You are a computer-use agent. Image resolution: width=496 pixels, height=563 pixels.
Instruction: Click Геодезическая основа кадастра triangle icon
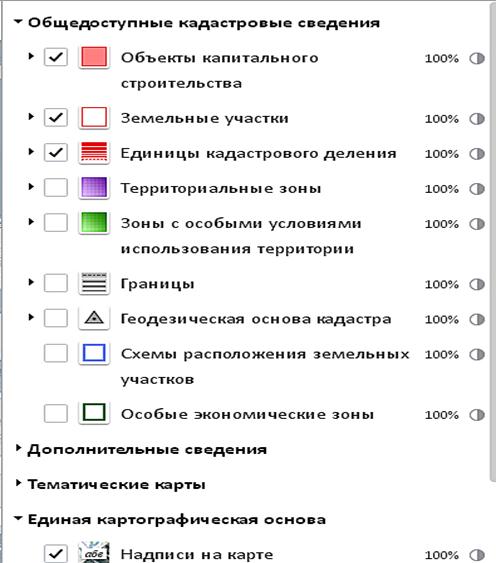[x=94, y=318]
